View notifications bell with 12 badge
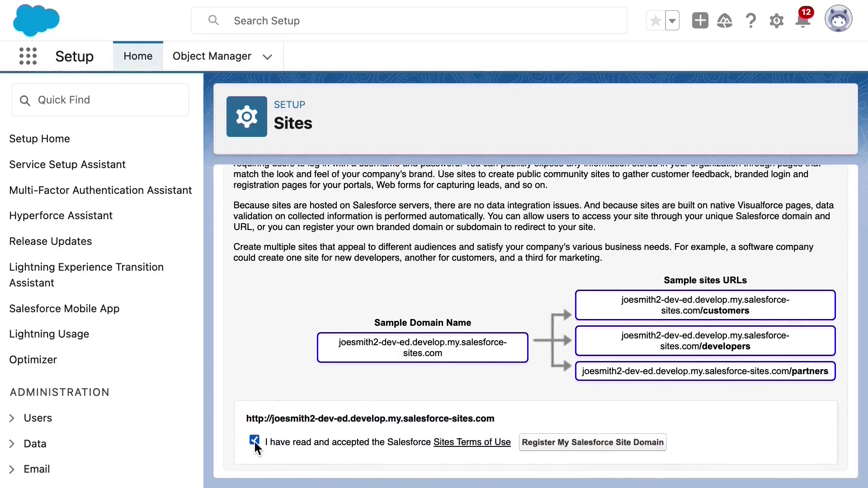This screenshot has width=868, height=488. pos(803,19)
